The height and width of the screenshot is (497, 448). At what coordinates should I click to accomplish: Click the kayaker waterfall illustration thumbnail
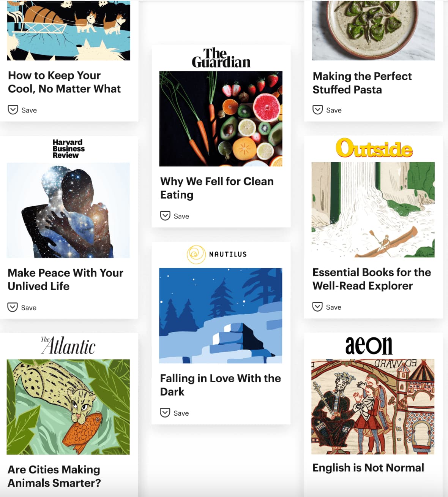[373, 210]
